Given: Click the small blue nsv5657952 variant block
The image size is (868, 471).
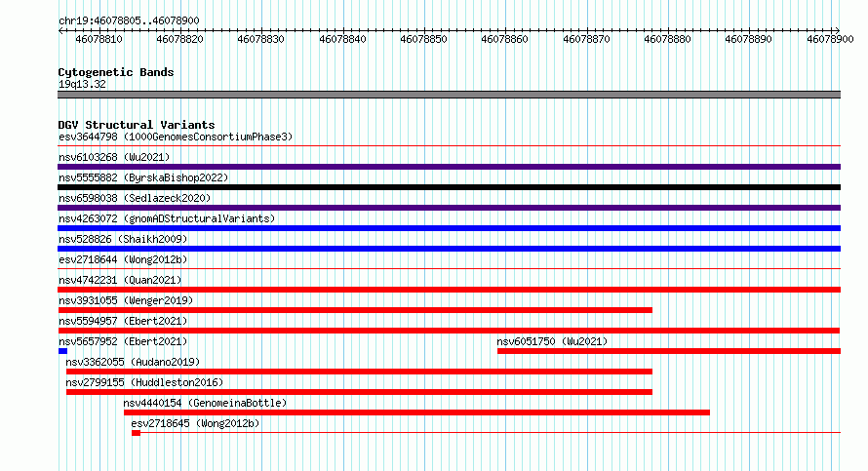Looking at the screenshot, I should (x=62, y=351).
